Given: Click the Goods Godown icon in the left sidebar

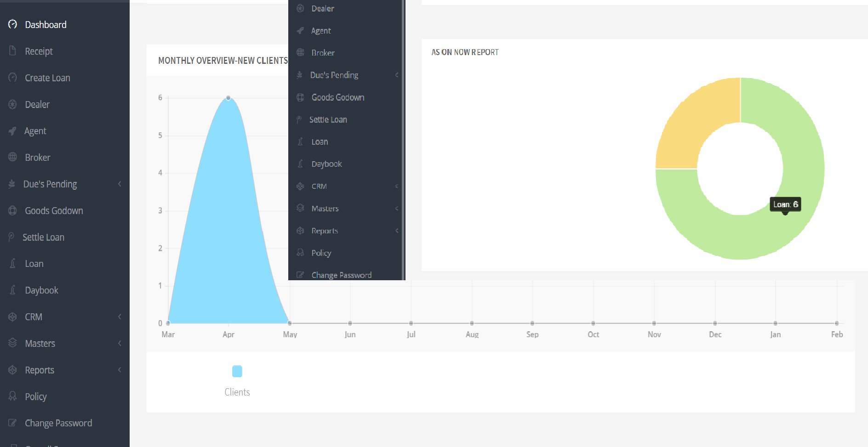Looking at the screenshot, I should [x=13, y=211].
